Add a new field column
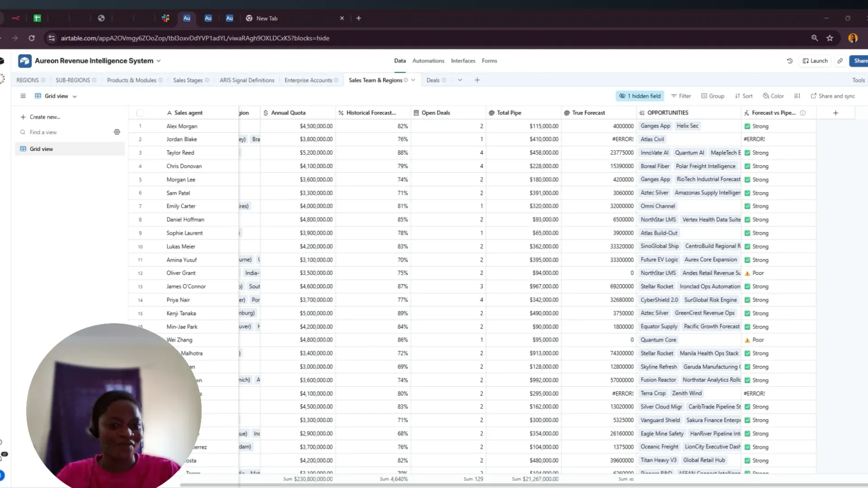 click(x=835, y=113)
